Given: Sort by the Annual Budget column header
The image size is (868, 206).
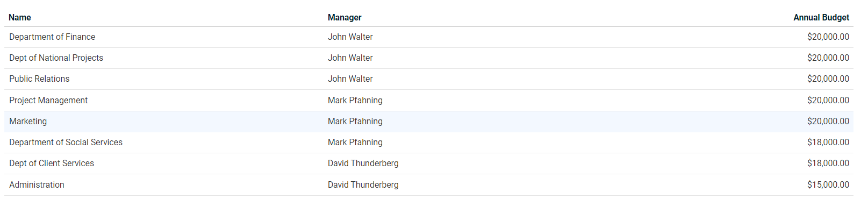Looking at the screenshot, I should (821, 17).
